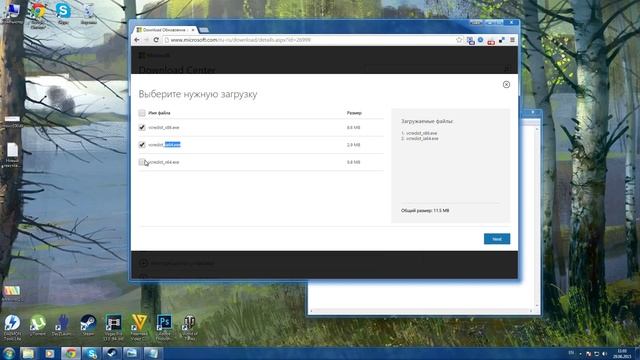Open Skype from the taskbar
Viewport: 640px width, 360px height.
point(91,353)
